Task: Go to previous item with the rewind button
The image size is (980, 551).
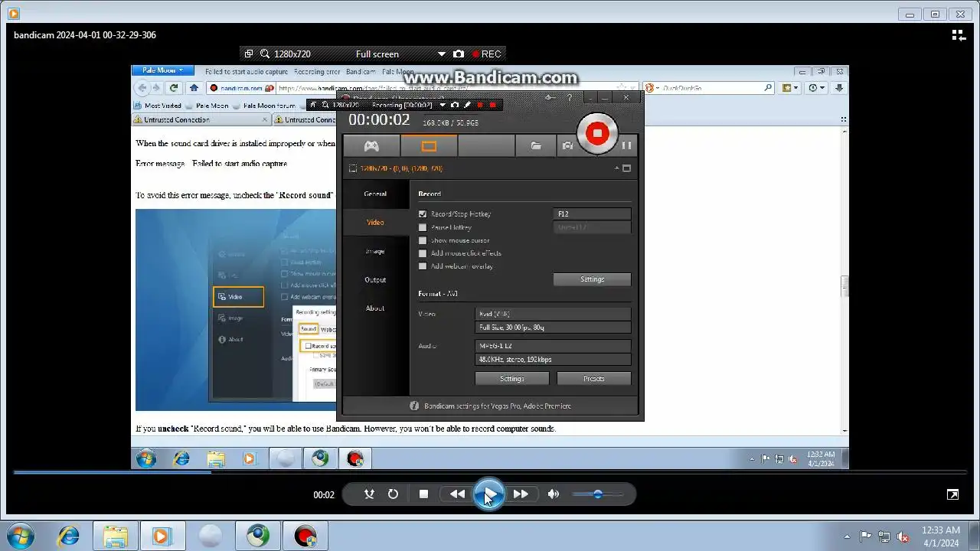Action: point(457,494)
